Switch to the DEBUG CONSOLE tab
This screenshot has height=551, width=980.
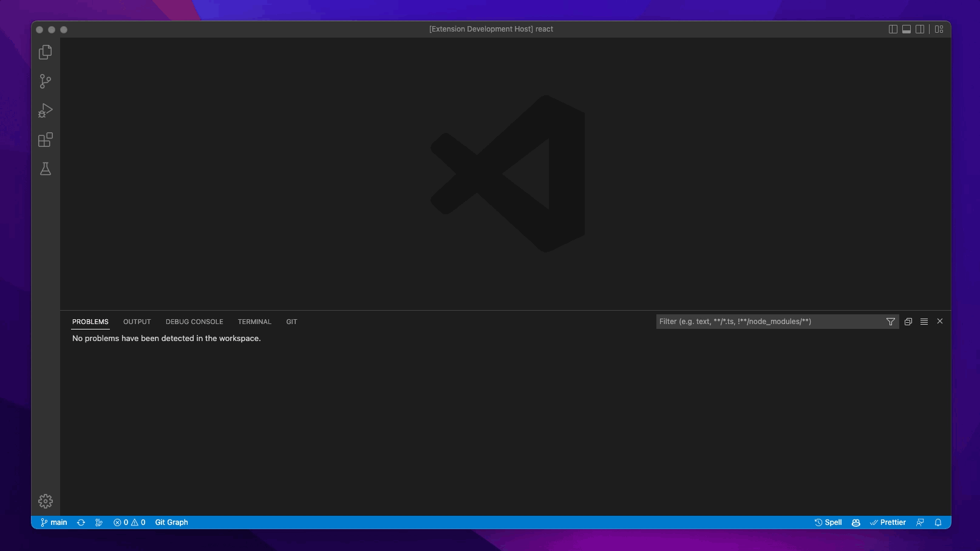tap(194, 322)
